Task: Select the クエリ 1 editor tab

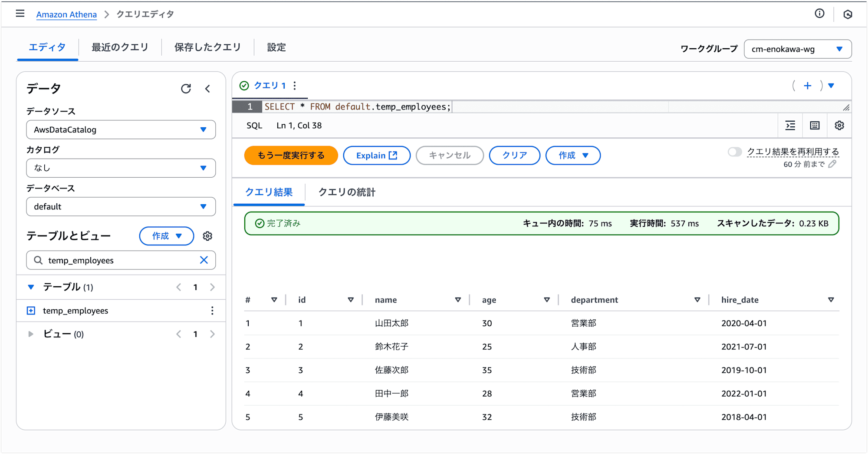Action: click(270, 86)
